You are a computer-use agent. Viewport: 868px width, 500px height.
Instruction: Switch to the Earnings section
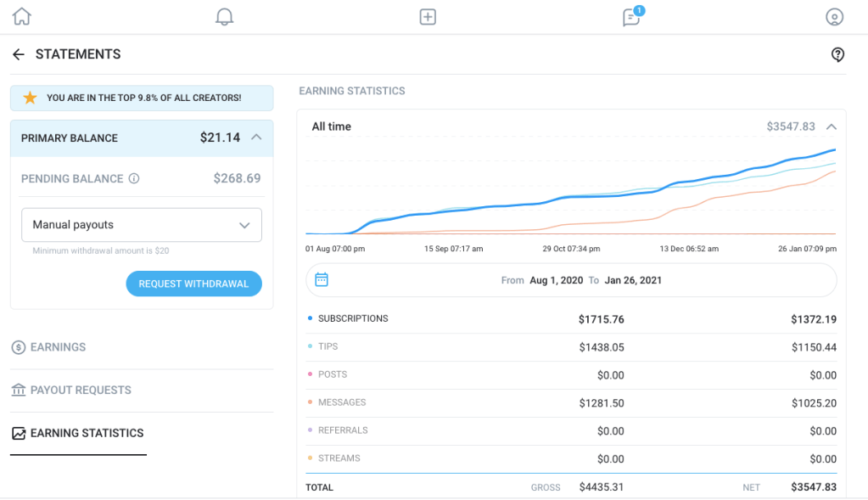[x=58, y=347]
